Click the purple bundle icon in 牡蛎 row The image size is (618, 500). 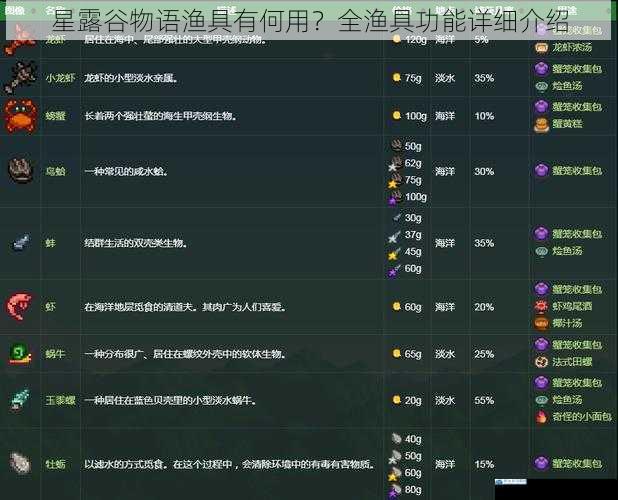coord(541,463)
